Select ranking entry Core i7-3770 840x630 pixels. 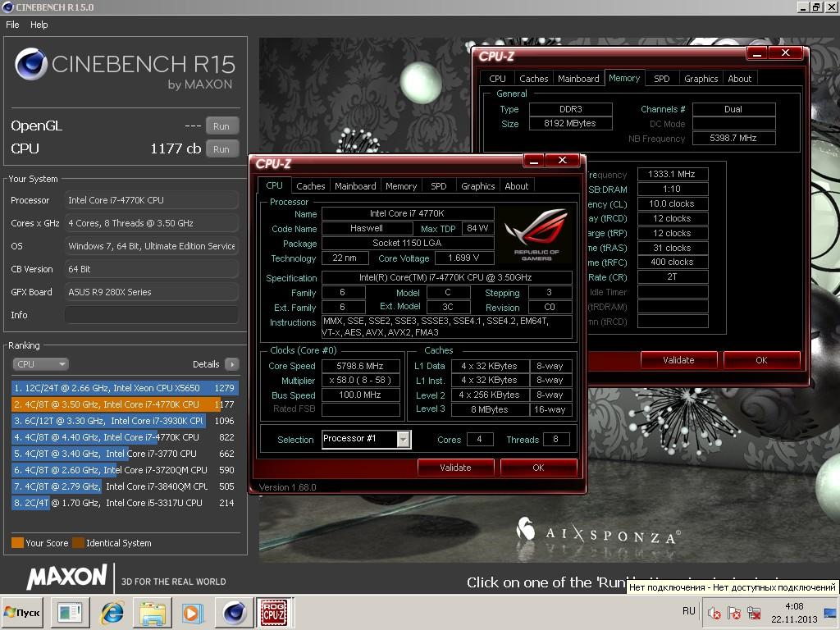125,454
